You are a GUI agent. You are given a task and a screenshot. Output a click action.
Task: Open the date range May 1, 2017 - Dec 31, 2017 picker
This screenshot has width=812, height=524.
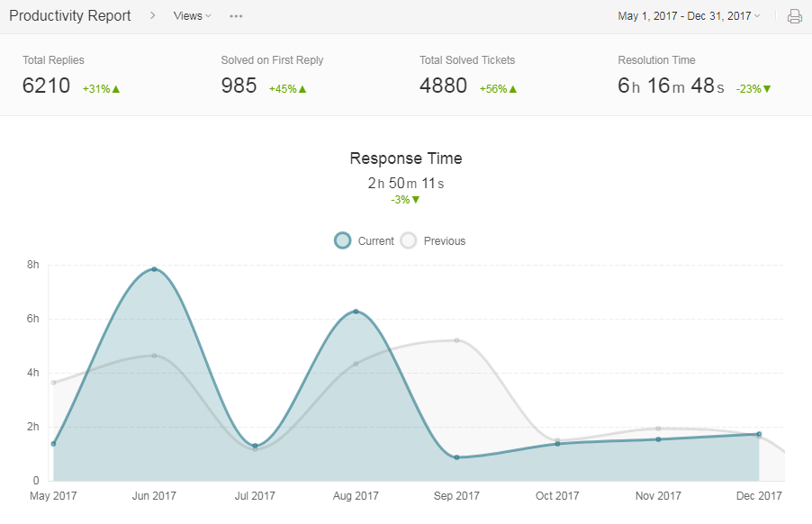click(x=689, y=16)
